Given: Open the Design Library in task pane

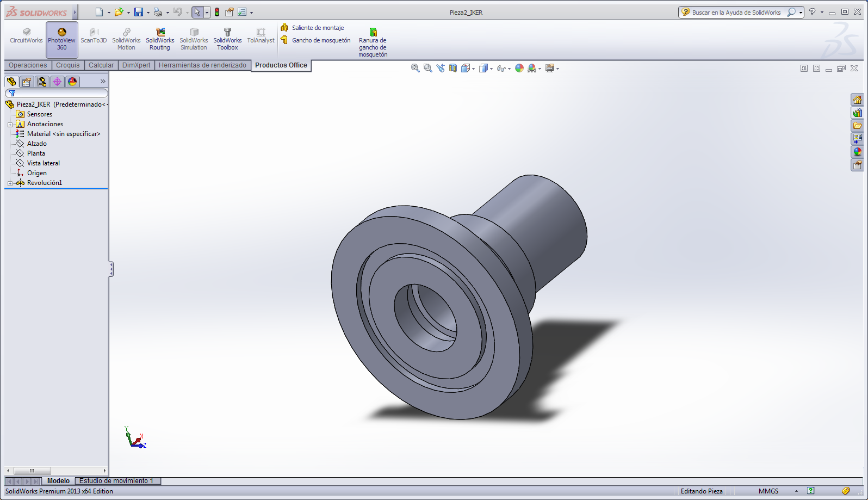Looking at the screenshot, I should pos(857,113).
